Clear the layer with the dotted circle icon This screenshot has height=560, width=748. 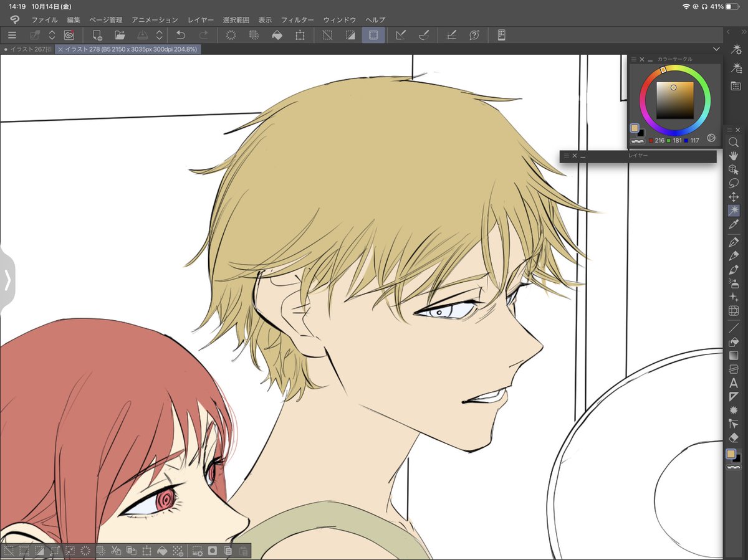point(231,36)
